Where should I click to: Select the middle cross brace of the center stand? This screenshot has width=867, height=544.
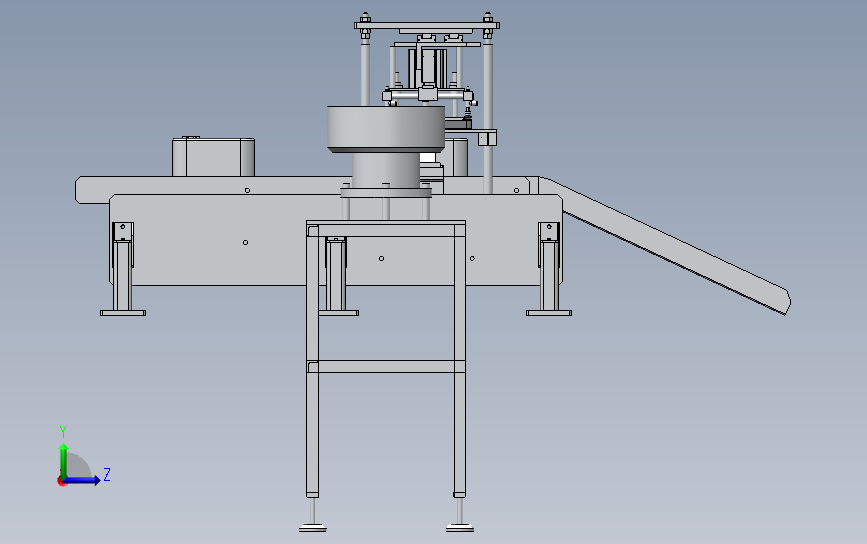point(386,367)
